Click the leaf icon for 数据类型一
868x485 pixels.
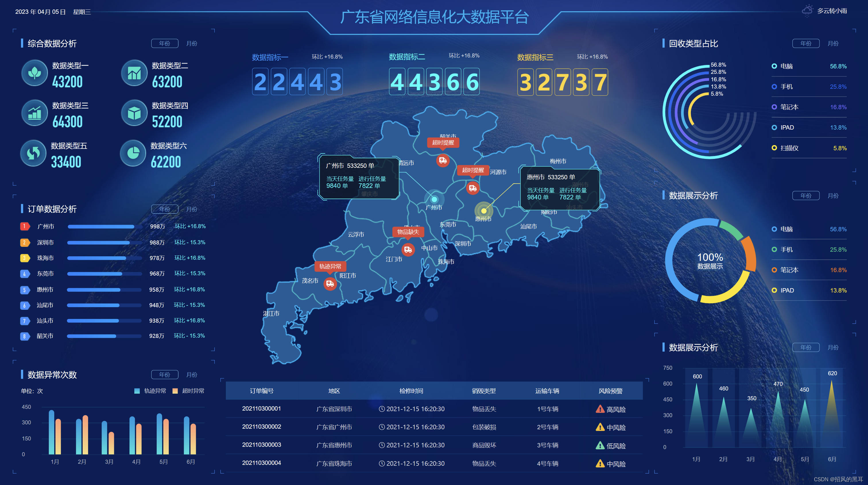[34, 73]
